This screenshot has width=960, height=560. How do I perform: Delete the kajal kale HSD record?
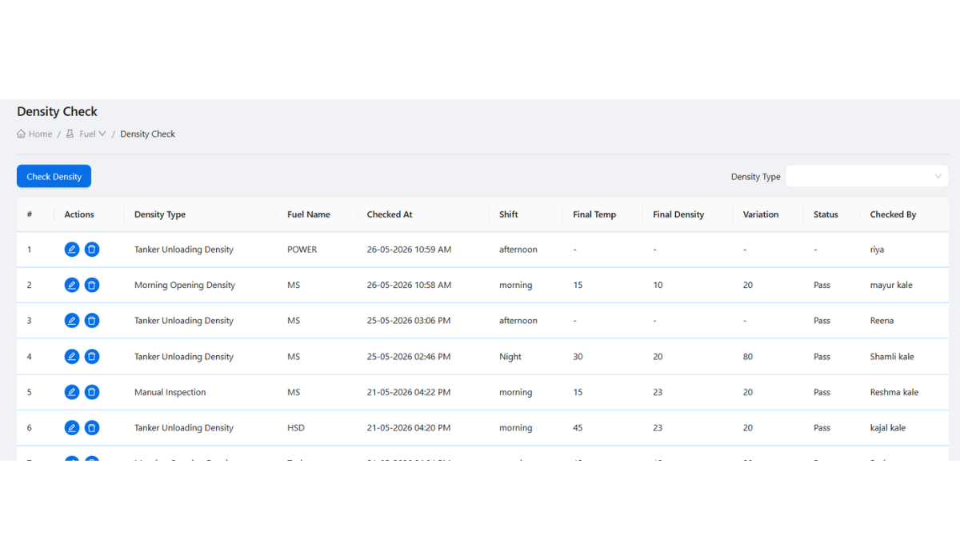click(92, 428)
